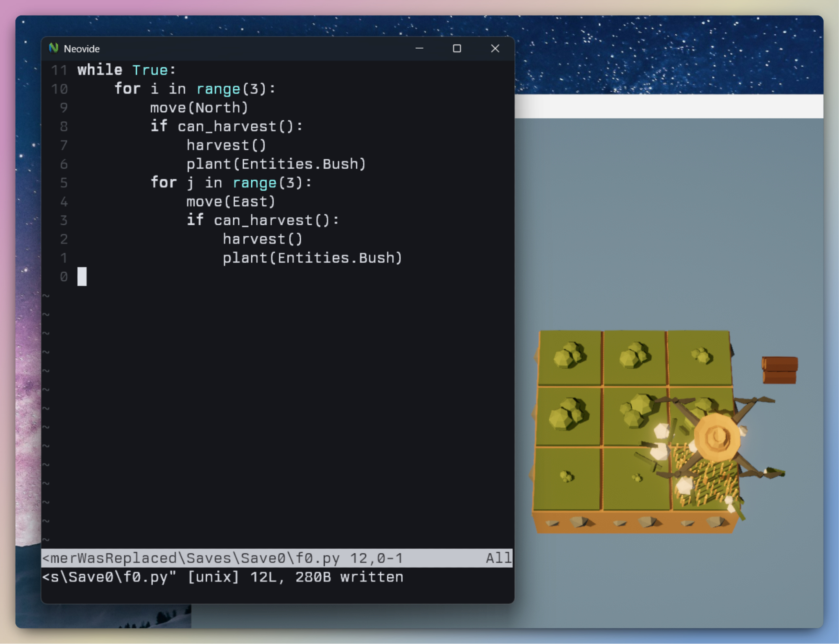Click the Neovide logo icon in title bar
This screenshot has height=644, width=839.
pos(53,48)
